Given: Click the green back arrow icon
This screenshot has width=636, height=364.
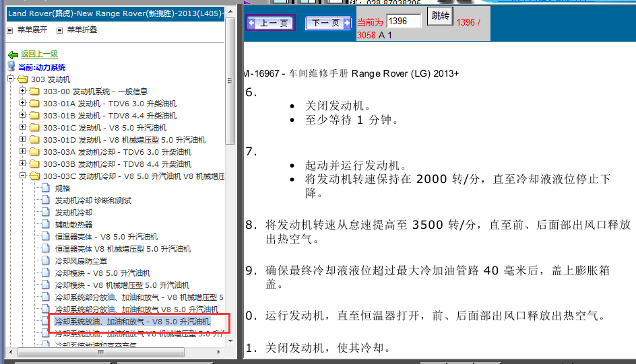Looking at the screenshot, I should click(13, 54).
